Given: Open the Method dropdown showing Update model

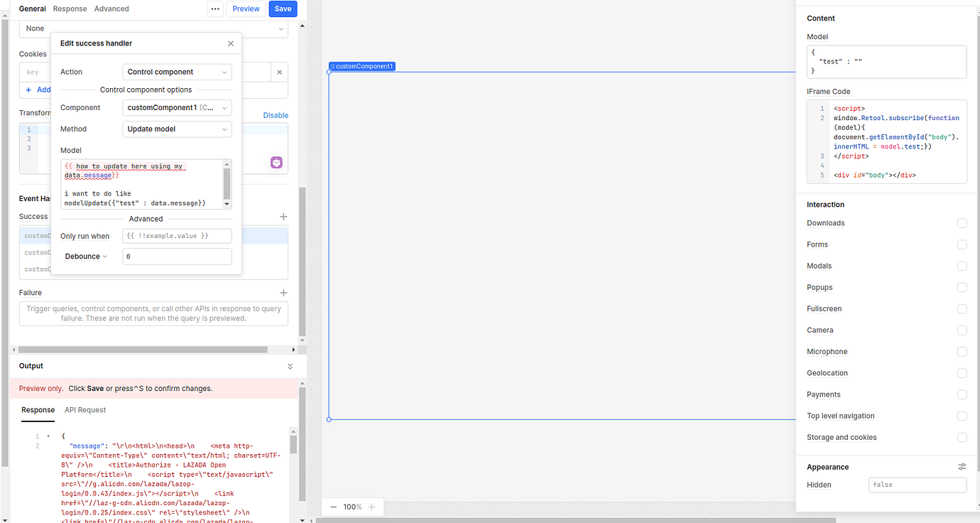Looking at the screenshot, I should coord(177,129).
